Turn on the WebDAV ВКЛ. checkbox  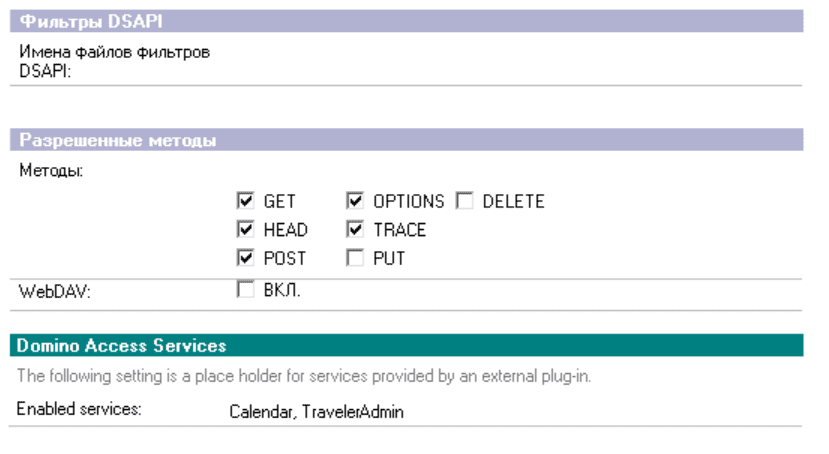click(x=245, y=290)
